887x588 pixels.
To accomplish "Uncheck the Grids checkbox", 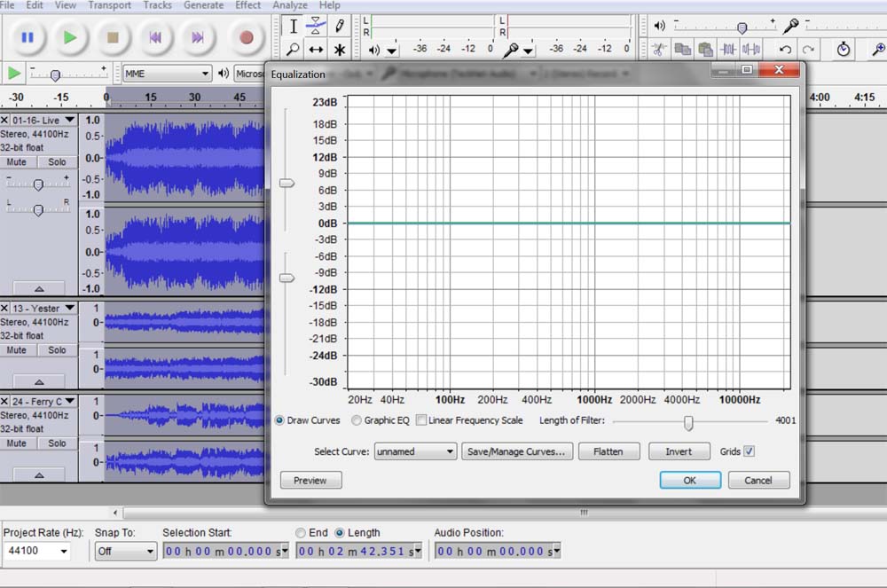I will click(750, 451).
